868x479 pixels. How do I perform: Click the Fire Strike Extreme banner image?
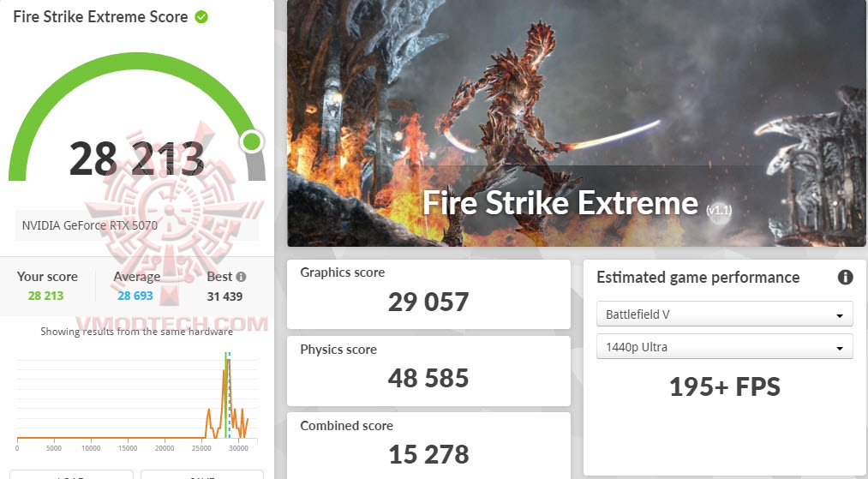tap(576, 123)
